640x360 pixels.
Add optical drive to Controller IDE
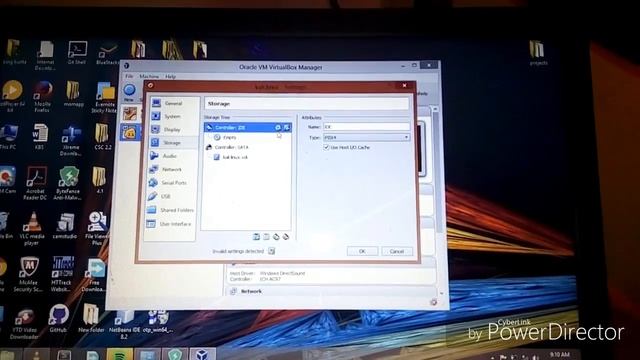point(278,127)
